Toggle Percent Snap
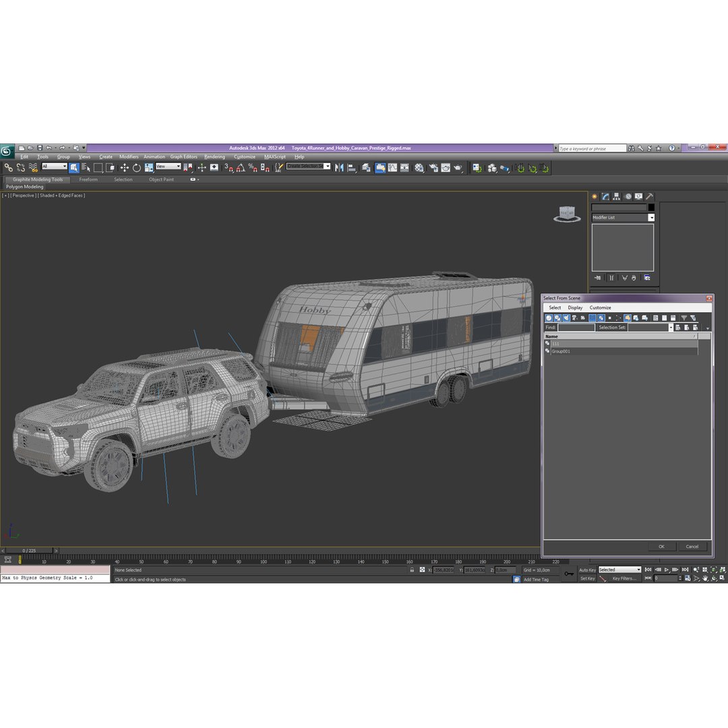728x728 pixels. [x=253, y=168]
